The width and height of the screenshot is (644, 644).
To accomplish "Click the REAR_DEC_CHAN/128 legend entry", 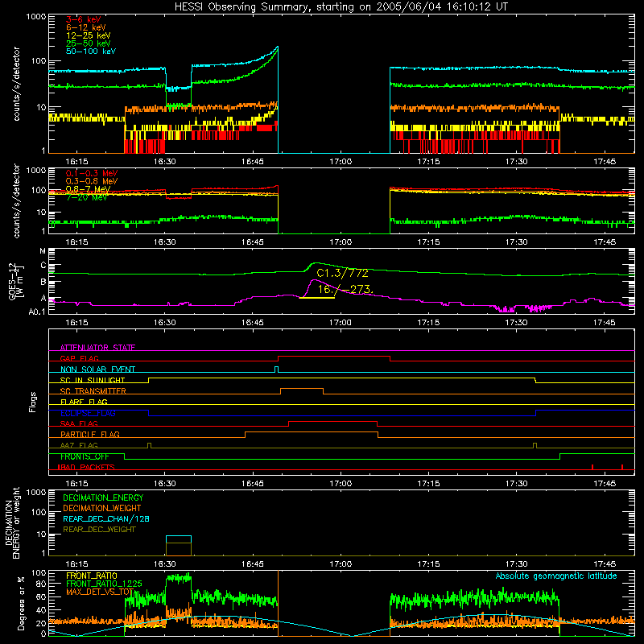I will (x=106, y=518).
